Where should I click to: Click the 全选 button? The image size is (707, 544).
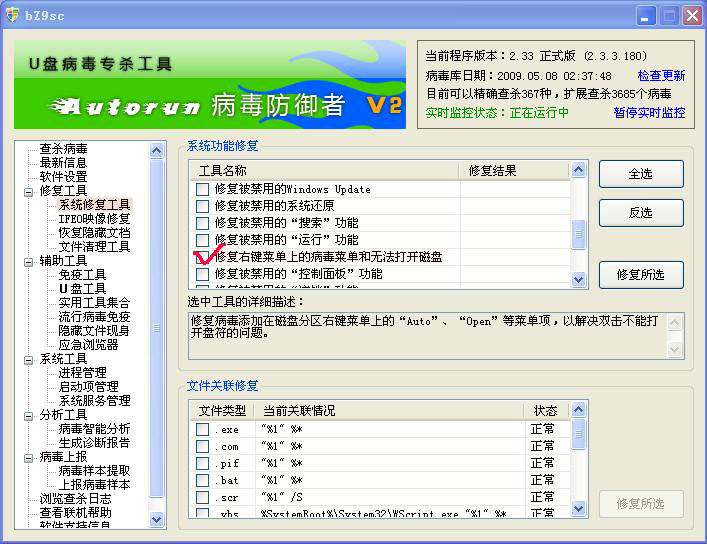coord(641,174)
